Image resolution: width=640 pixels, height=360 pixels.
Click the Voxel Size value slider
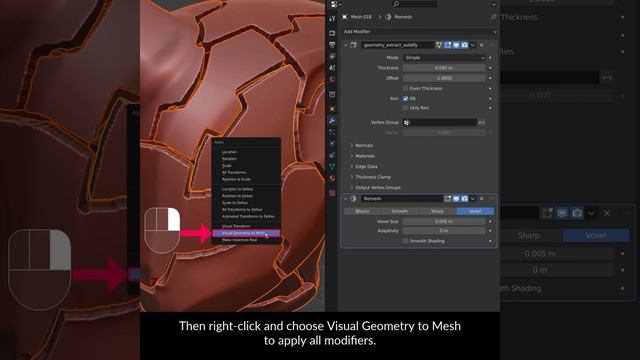click(x=444, y=221)
